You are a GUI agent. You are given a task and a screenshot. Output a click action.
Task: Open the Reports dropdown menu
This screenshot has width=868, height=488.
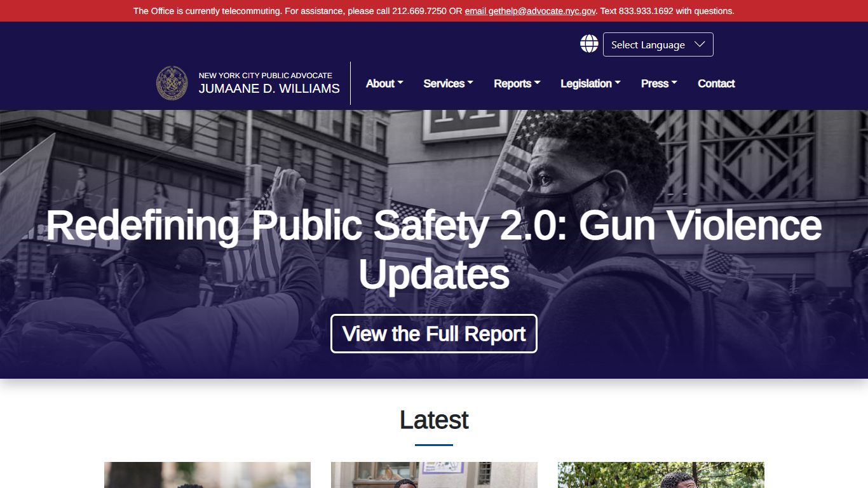click(x=517, y=83)
